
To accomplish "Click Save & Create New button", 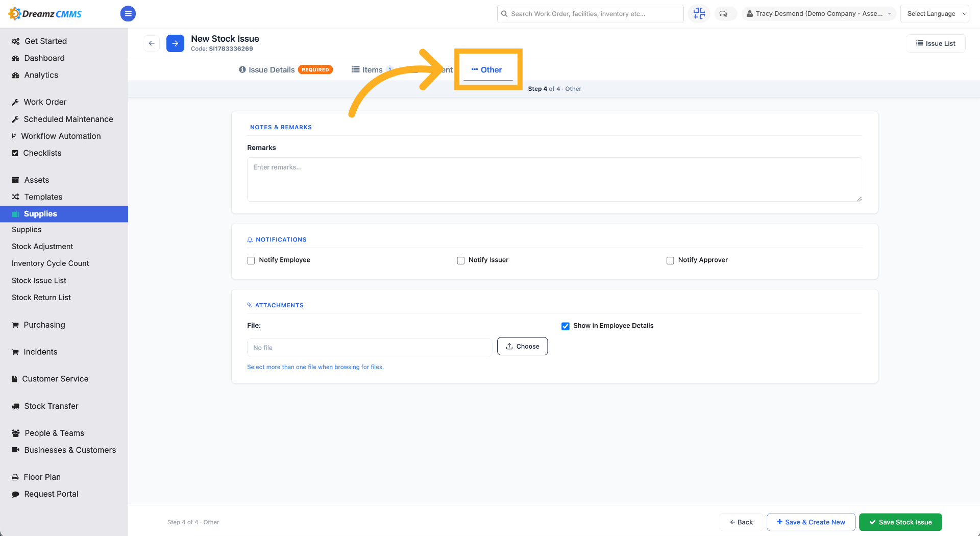I will (x=811, y=522).
